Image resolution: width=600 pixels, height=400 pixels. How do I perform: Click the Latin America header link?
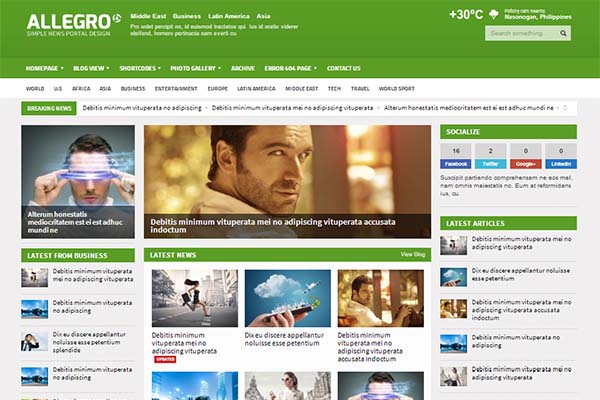[x=229, y=16]
